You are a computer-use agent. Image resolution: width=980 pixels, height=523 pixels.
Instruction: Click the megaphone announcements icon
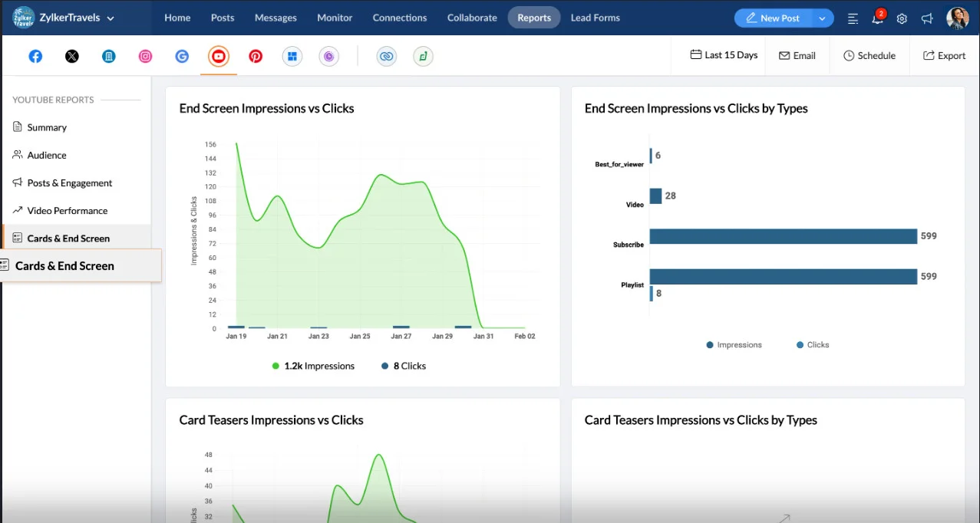click(927, 18)
